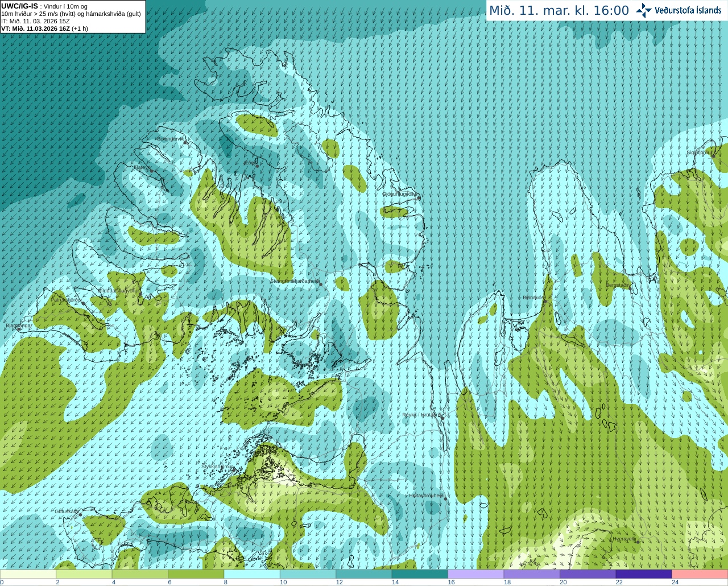
Task: Choose the olive green 6–8 legend swatch
Action: [196, 574]
